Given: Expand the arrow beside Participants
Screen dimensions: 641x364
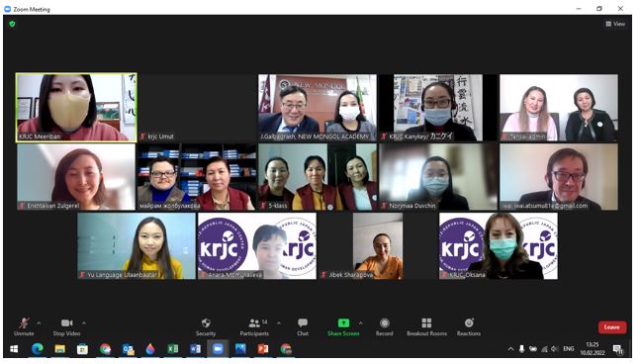Looking at the screenshot, I should coord(279,323).
